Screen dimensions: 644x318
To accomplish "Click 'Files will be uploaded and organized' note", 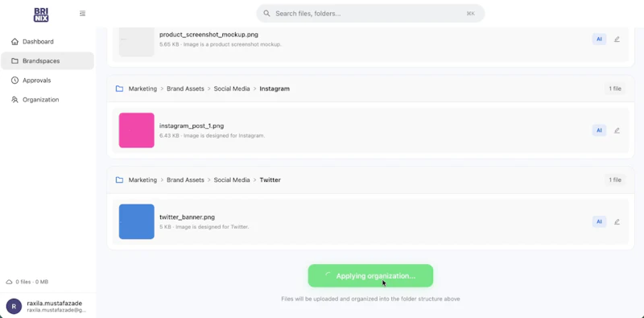I will 370,299.
